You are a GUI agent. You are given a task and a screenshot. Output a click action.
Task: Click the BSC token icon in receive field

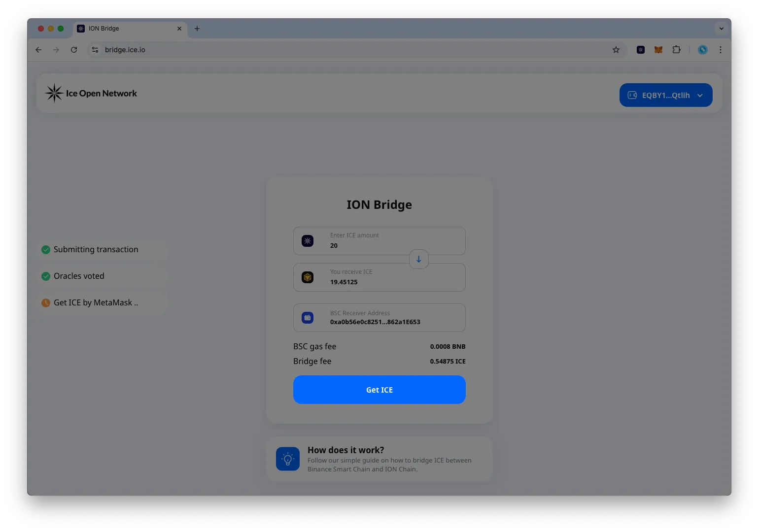(x=308, y=277)
